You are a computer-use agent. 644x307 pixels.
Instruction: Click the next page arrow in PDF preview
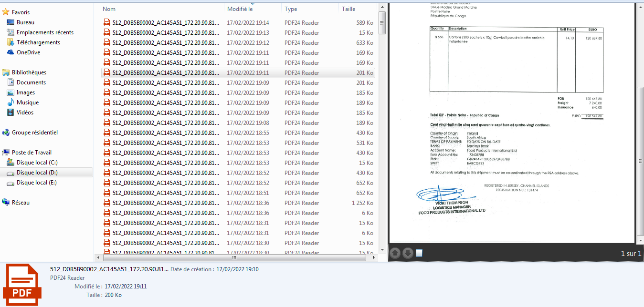tap(407, 253)
